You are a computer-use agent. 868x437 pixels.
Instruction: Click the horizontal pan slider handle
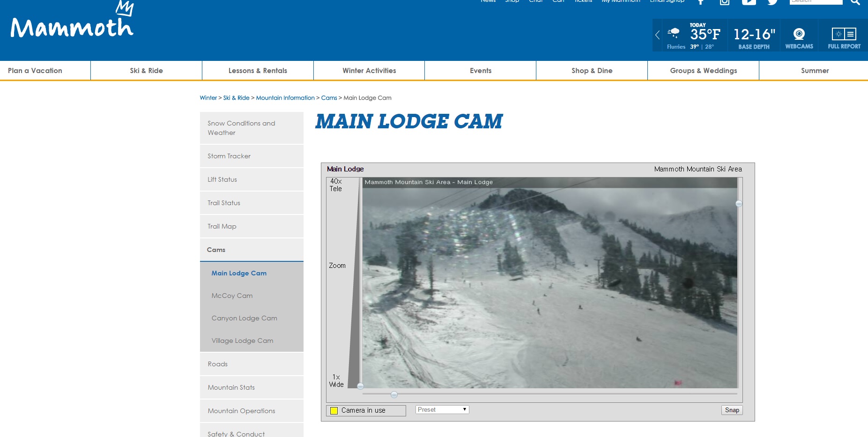(394, 395)
